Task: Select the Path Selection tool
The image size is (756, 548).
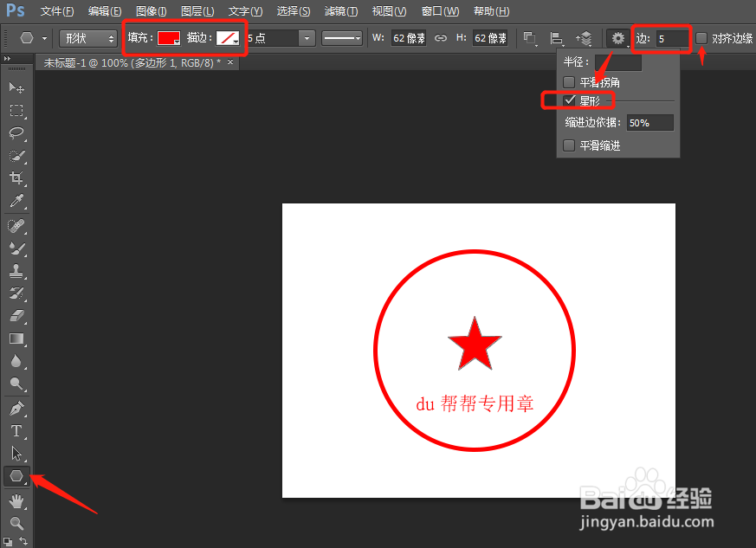Action: pos(16,453)
